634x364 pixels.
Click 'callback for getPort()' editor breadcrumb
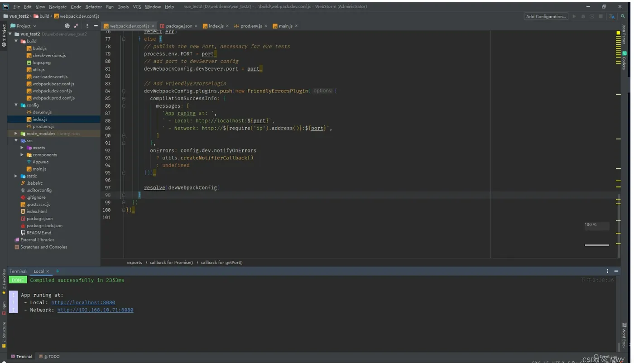click(x=221, y=263)
